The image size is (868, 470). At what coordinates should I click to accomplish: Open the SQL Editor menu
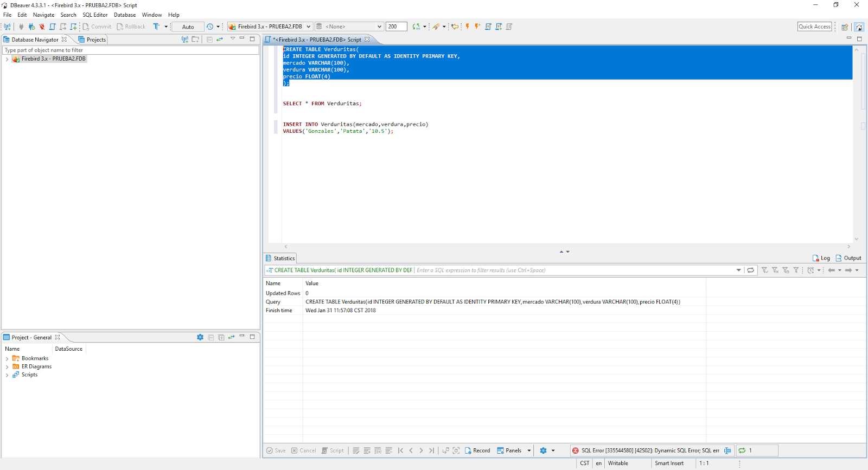(95, 15)
